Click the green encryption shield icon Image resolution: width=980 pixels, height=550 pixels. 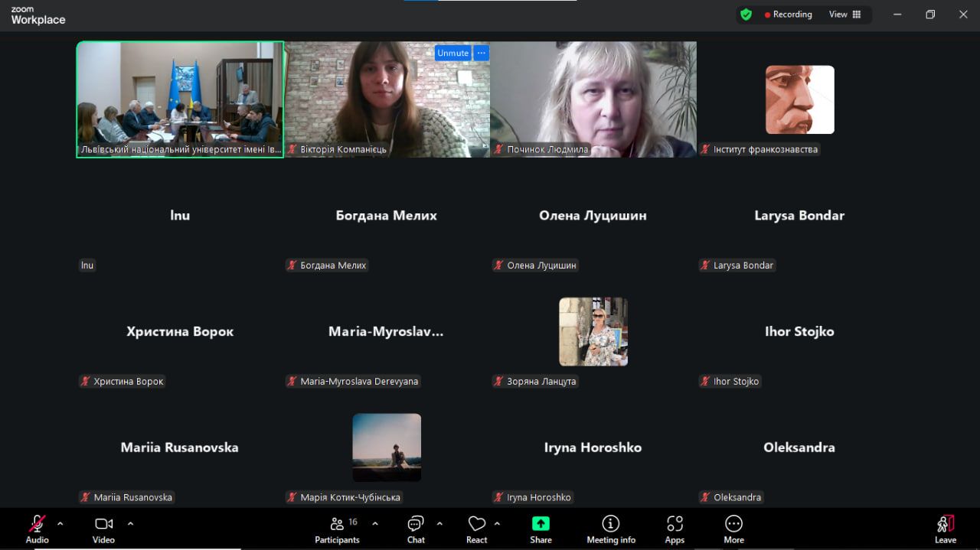point(746,15)
